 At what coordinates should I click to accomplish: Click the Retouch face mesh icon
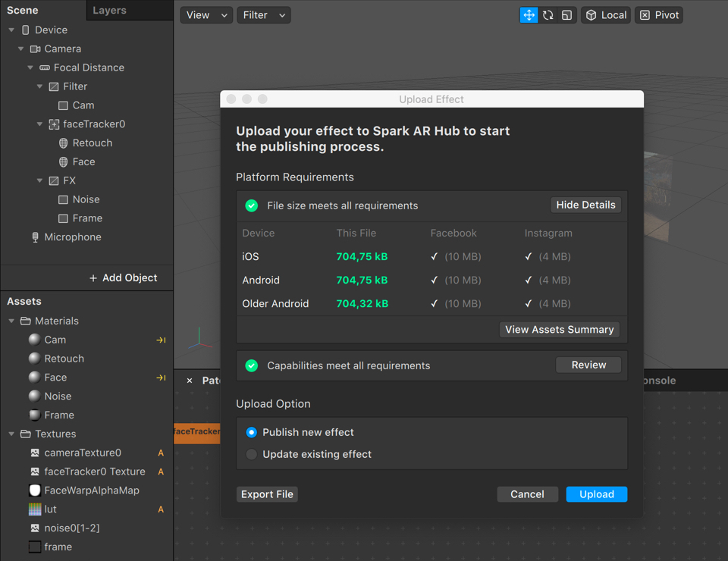(x=63, y=143)
